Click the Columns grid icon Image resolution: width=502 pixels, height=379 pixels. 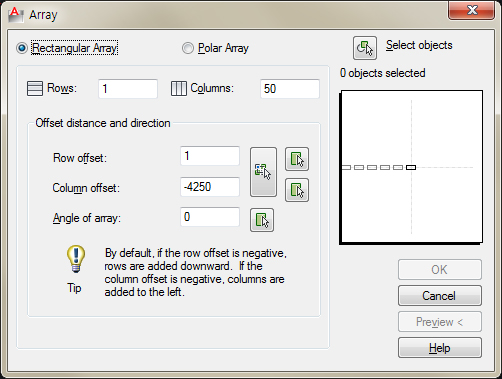(x=179, y=89)
